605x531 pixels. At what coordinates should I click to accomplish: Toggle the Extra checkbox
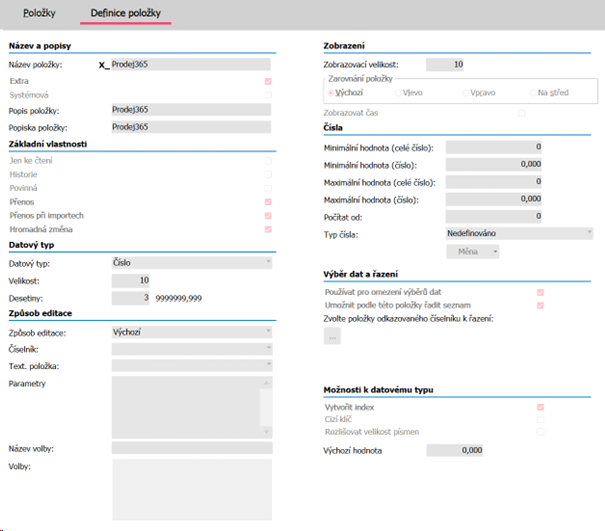pyautogui.click(x=266, y=80)
